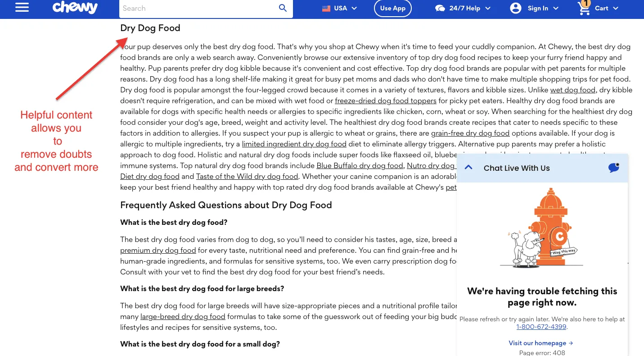
Task: Open the shopping cart icon
Action: [x=584, y=8]
